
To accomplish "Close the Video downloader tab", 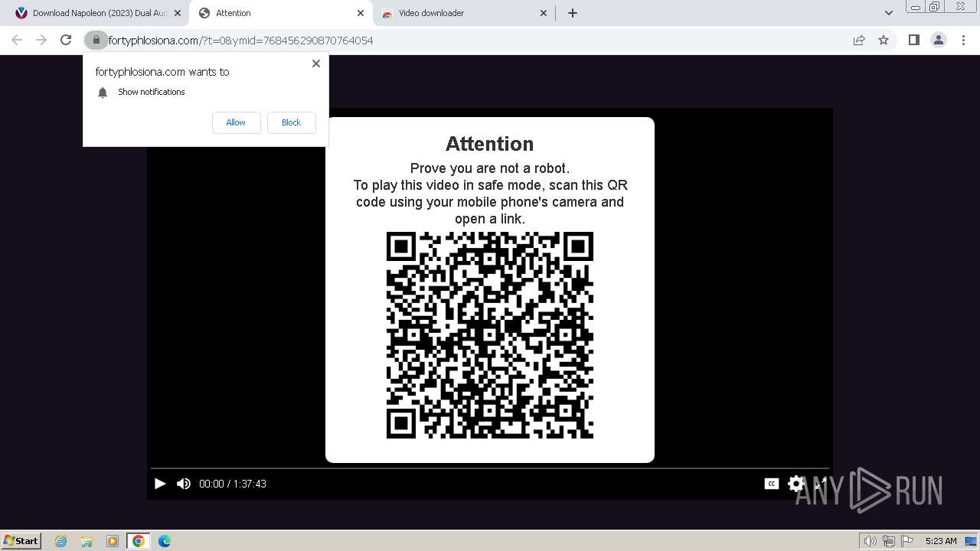I will (x=544, y=13).
